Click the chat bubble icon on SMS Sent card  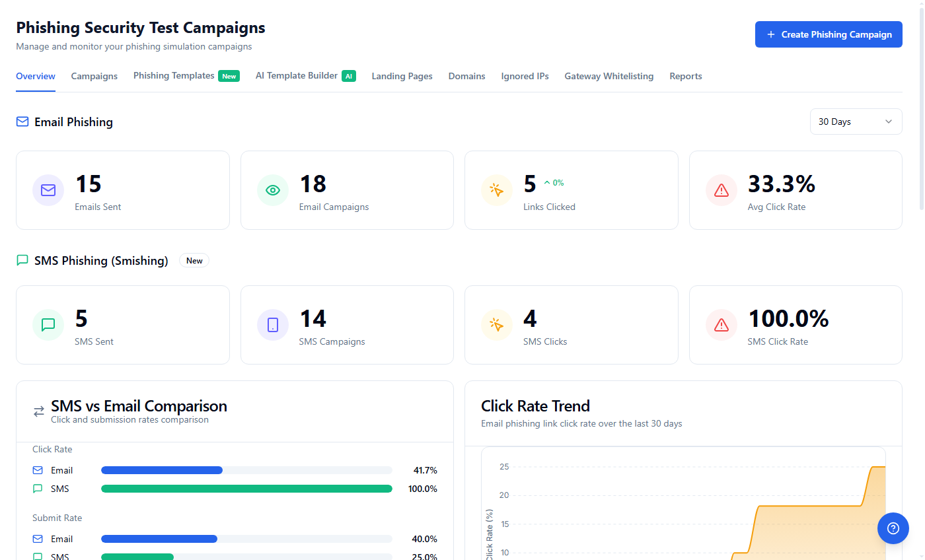click(x=48, y=325)
